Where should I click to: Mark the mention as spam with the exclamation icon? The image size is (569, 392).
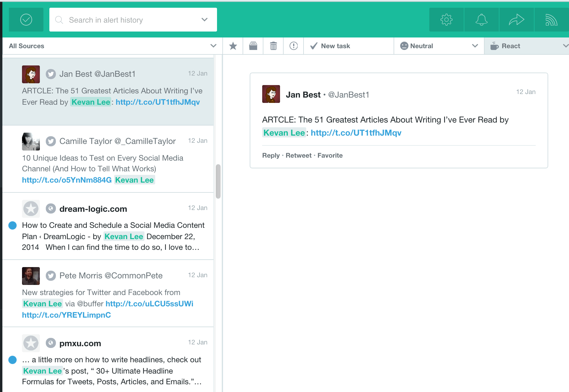[x=293, y=46]
